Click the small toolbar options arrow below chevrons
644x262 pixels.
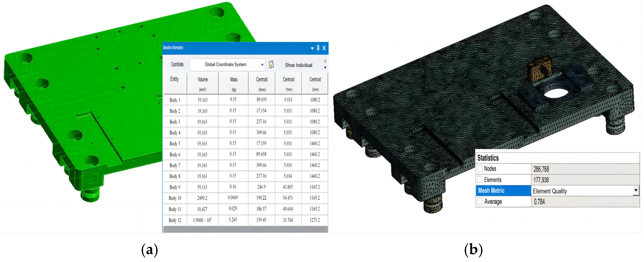click(325, 67)
